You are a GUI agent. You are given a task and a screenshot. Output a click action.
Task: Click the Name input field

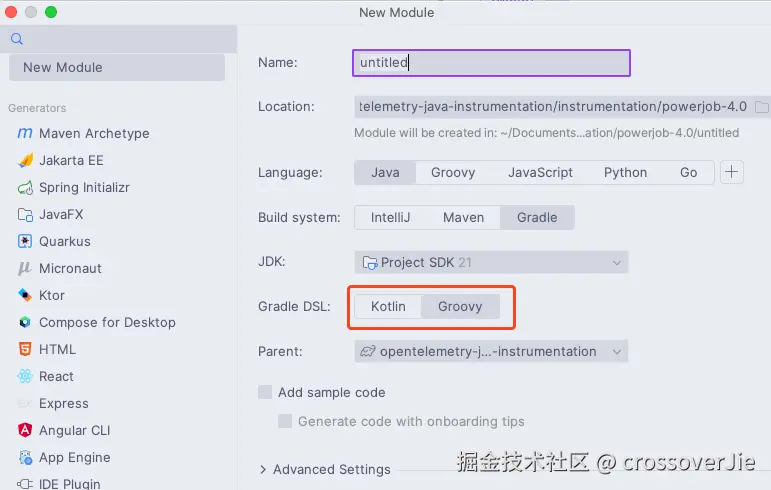(x=491, y=63)
